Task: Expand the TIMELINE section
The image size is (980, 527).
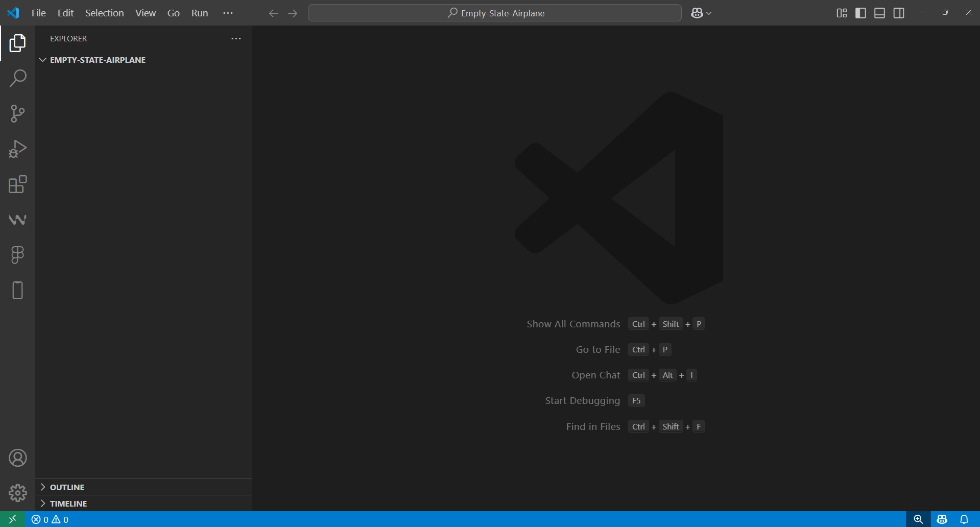Action: pyautogui.click(x=144, y=504)
